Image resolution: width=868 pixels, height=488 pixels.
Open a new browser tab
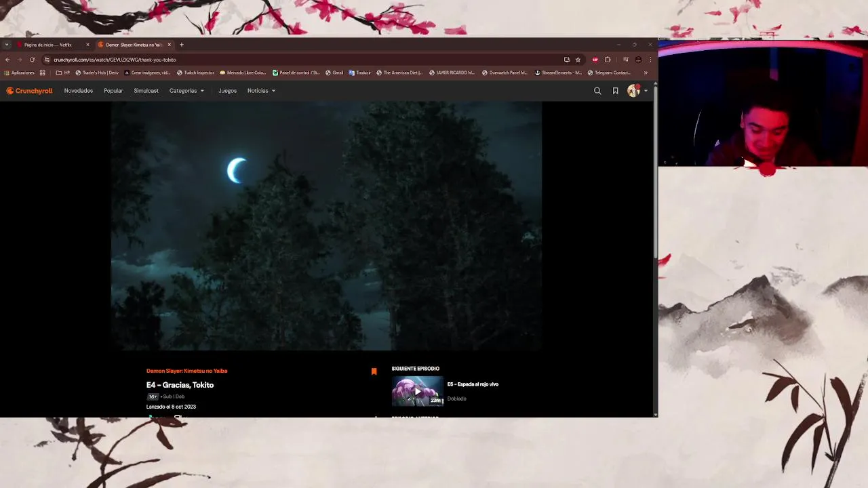181,45
